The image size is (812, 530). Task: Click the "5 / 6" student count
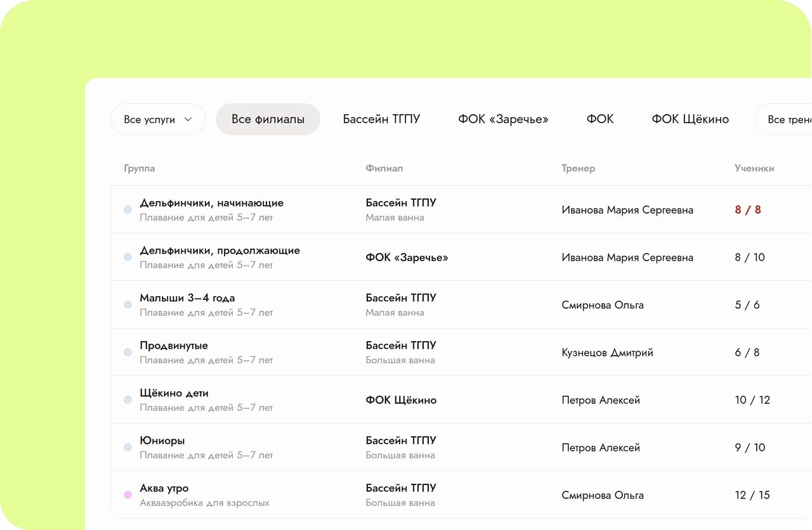coord(747,305)
